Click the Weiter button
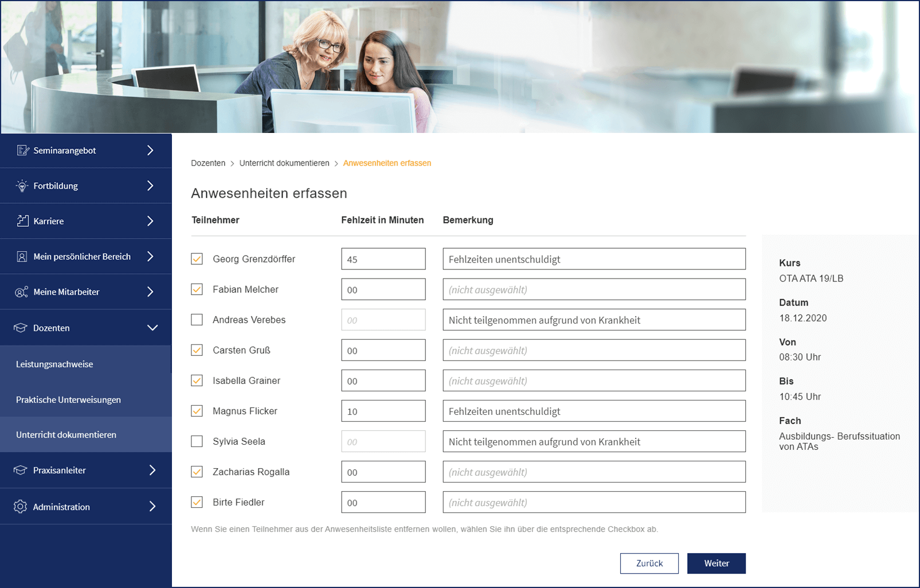The width and height of the screenshot is (920, 588). click(x=717, y=563)
